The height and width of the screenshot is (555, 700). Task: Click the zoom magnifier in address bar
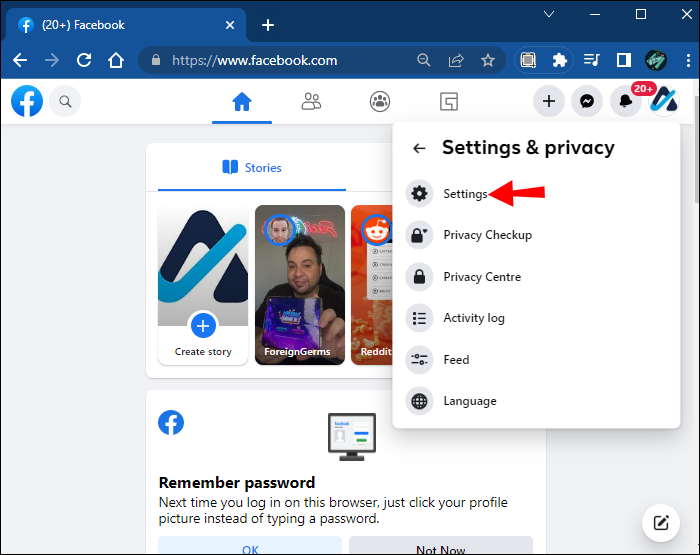click(x=424, y=60)
